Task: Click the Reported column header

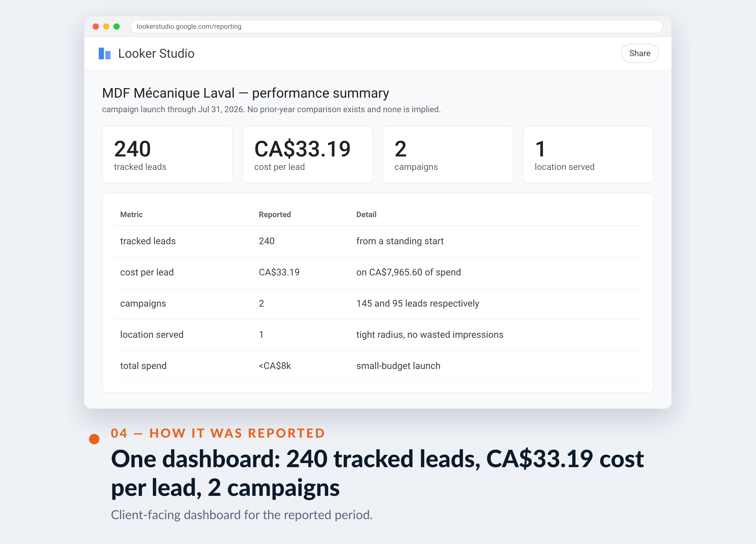Action: pos(275,214)
